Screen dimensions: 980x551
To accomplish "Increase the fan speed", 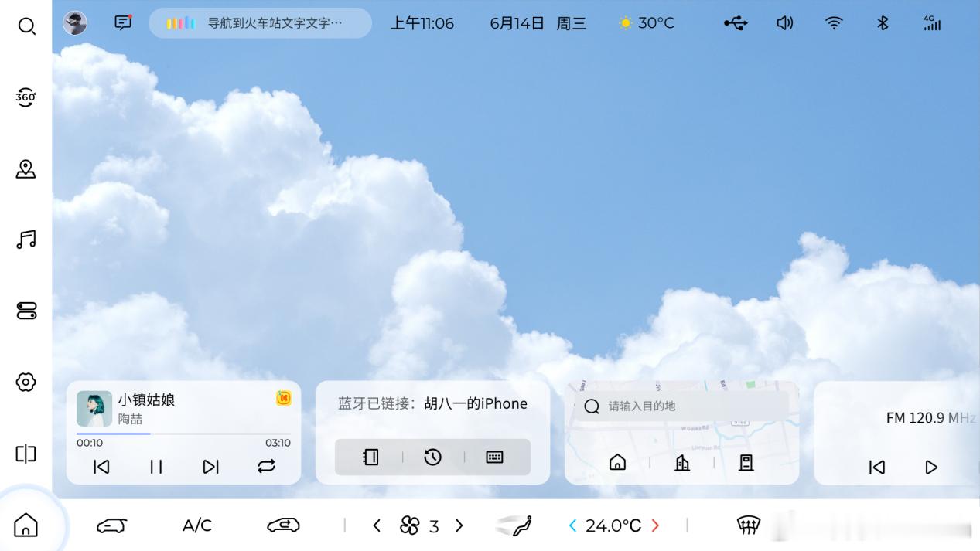I will click(x=459, y=525).
